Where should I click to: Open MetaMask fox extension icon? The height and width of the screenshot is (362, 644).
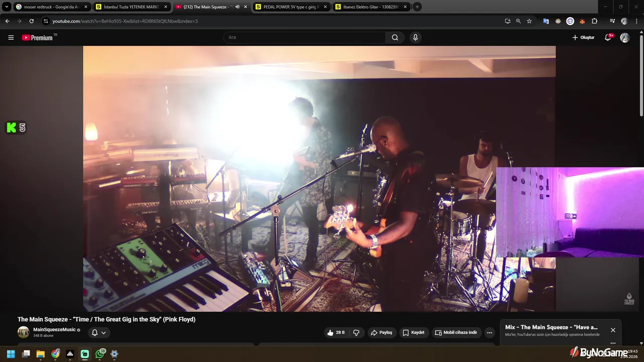tap(582, 21)
